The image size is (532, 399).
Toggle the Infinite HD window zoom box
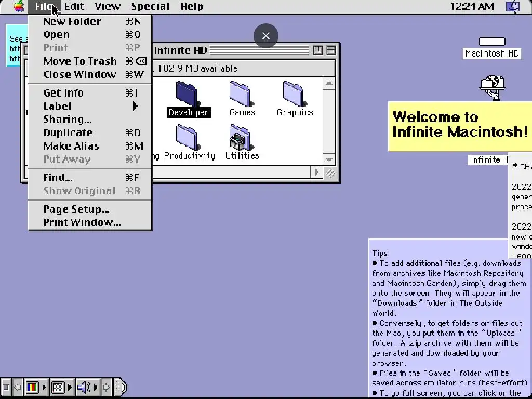pos(318,50)
